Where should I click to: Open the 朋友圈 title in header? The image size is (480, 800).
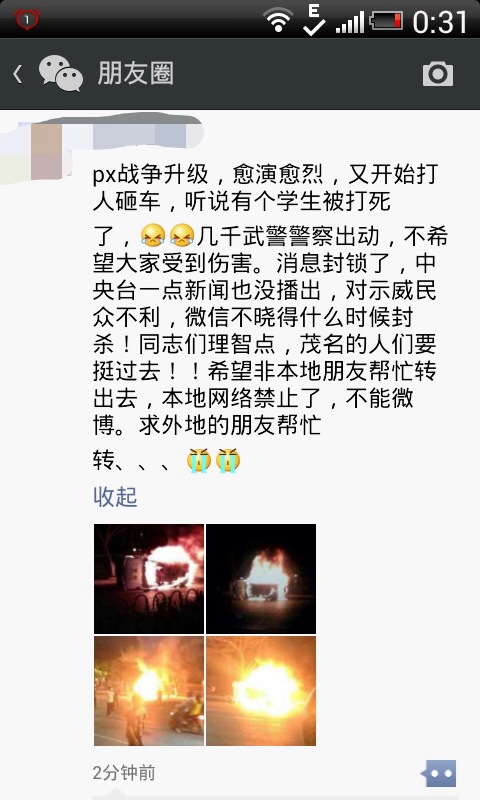coord(136,73)
